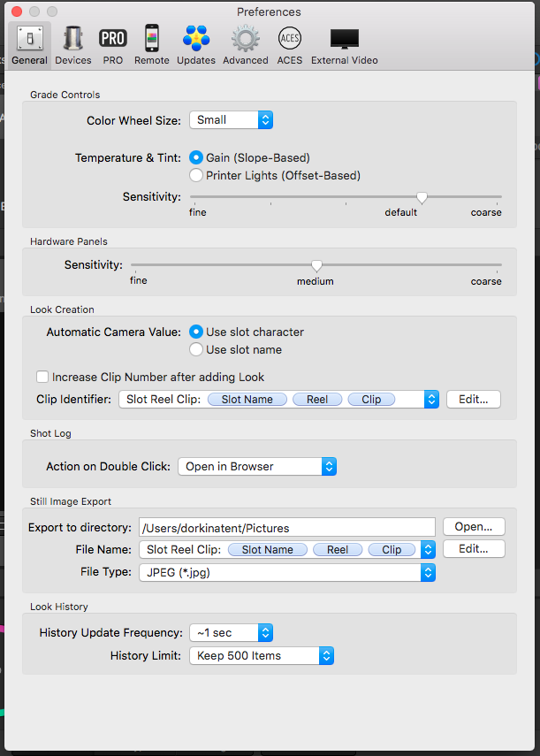Click the 'Still Image Export' section heading
The width and height of the screenshot is (540, 756).
(71, 501)
